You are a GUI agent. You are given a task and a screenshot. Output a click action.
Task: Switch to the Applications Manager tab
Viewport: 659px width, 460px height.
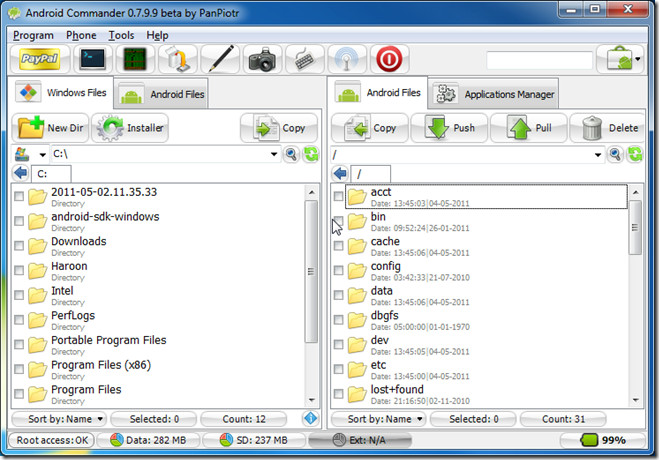[x=495, y=94]
